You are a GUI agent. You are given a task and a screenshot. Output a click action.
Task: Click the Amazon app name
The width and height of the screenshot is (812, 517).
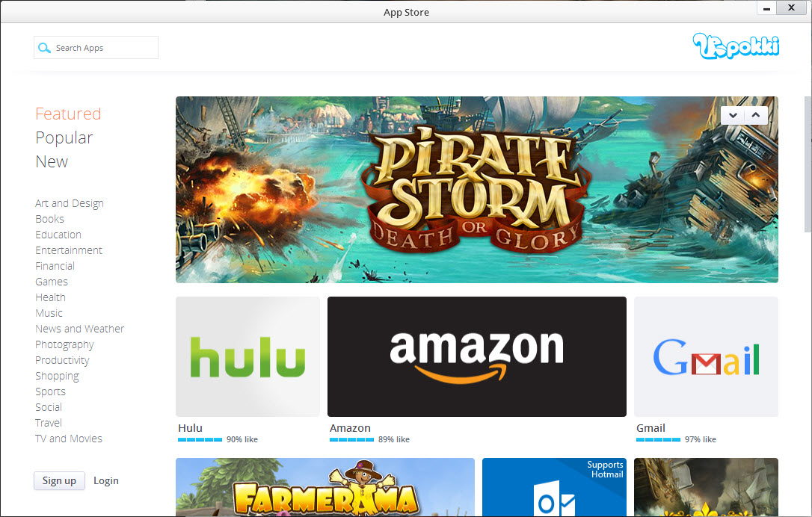coord(350,428)
